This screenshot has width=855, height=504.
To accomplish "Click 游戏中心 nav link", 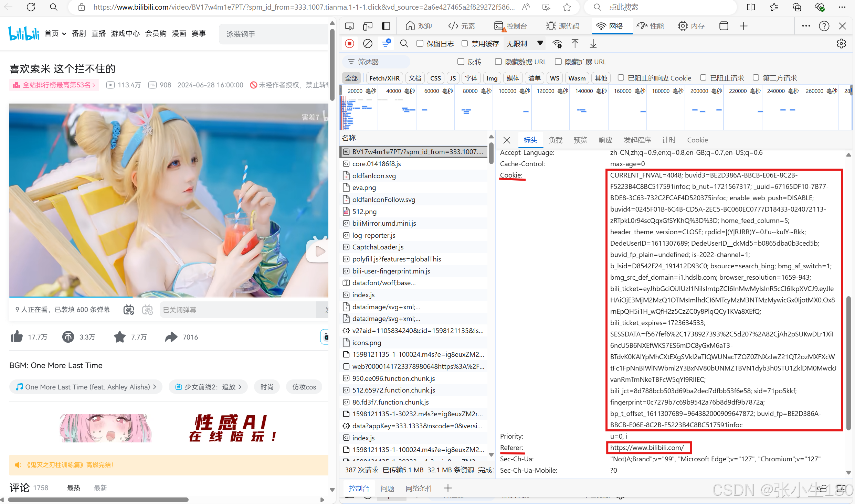I will coord(125,33).
